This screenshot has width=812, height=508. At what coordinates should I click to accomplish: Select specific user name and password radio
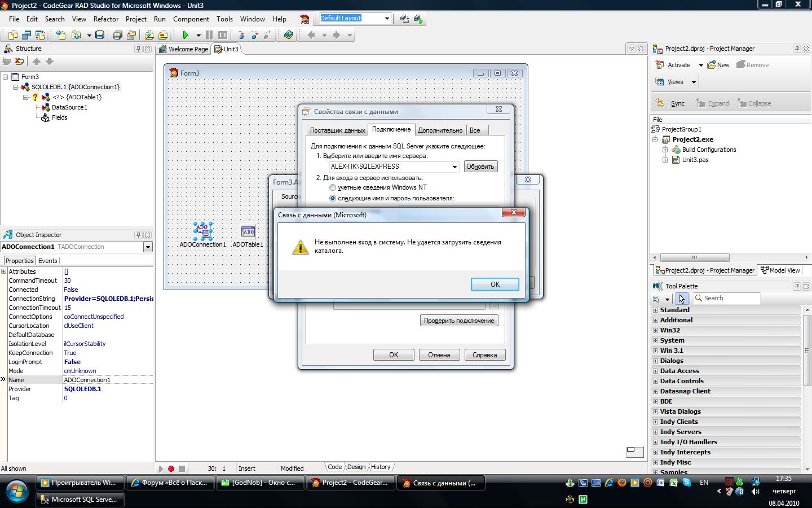point(333,198)
